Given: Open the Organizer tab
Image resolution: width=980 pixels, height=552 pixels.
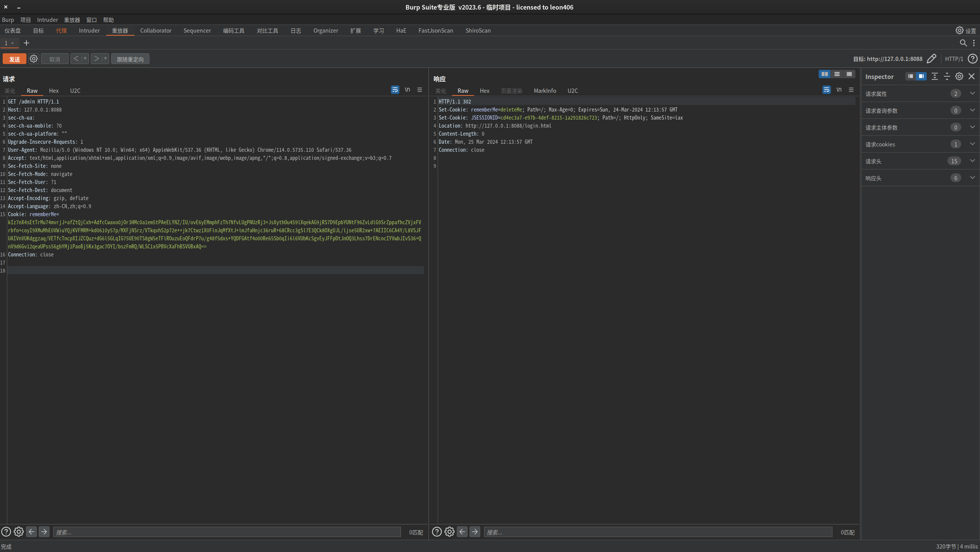Looking at the screenshot, I should point(326,31).
